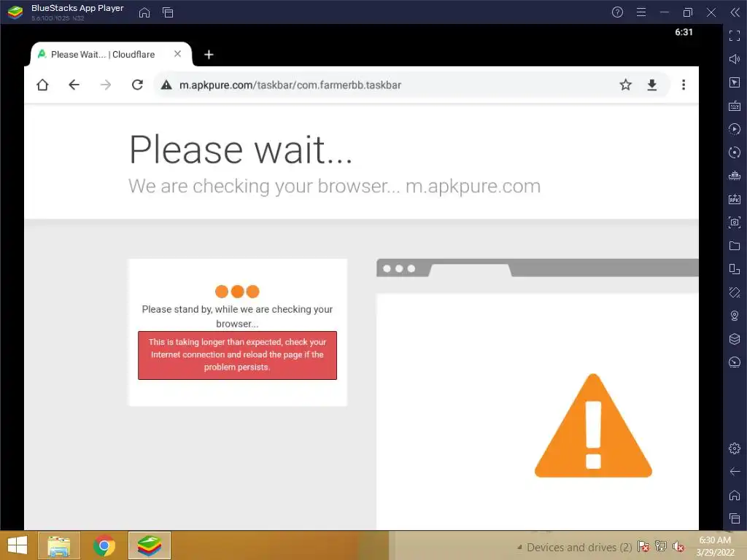Viewport: 747px width, 560px height.
Task: Open Action Center flag tray icon
Action: click(643, 546)
